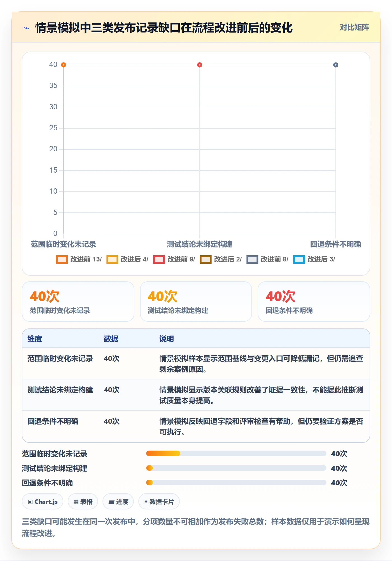Toggle the brown 改进后 2/ legend swatch
This screenshot has height=561, width=392.
206,259
